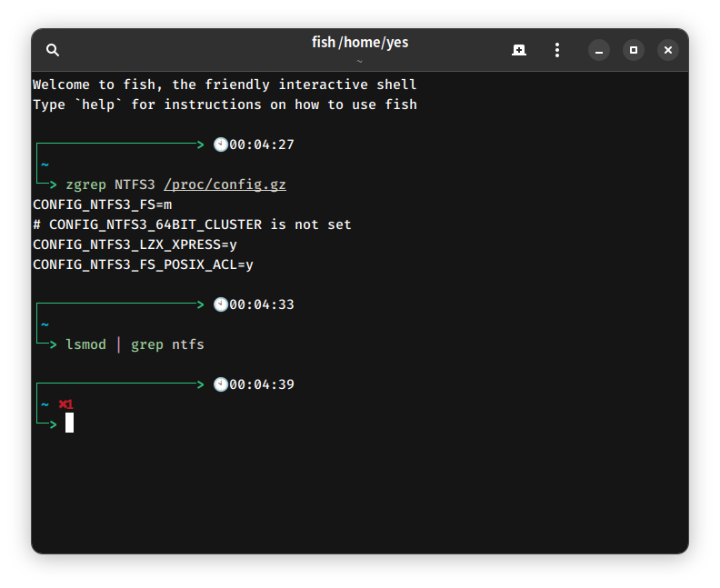Click the clock icon beside 00:04:27
This screenshot has height=588, width=720.
[x=220, y=145]
